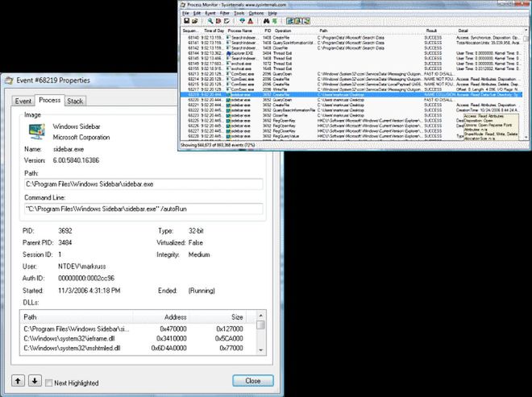Click the Process Monitor title bar icon
The width and height of the screenshot is (532, 397).
183,5
